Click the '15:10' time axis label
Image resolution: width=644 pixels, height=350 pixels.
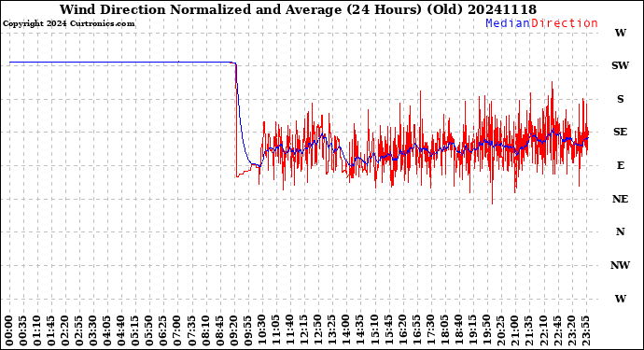[374, 330]
